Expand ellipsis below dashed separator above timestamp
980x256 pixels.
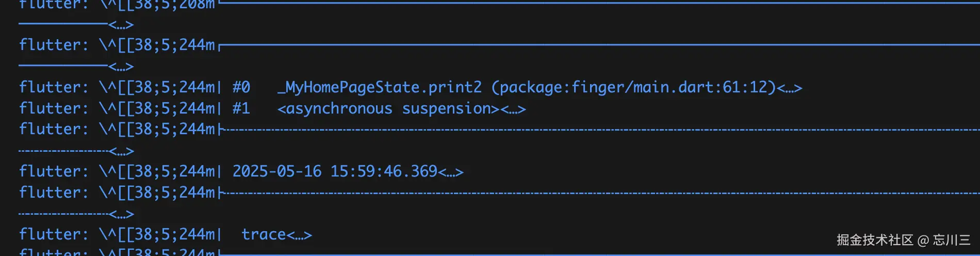(x=121, y=151)
